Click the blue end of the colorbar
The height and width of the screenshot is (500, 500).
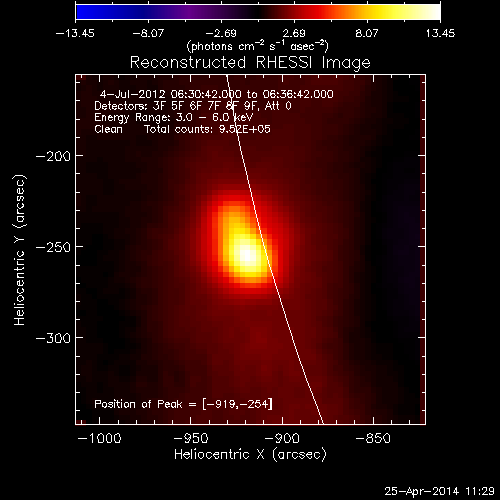pos(83,12)
